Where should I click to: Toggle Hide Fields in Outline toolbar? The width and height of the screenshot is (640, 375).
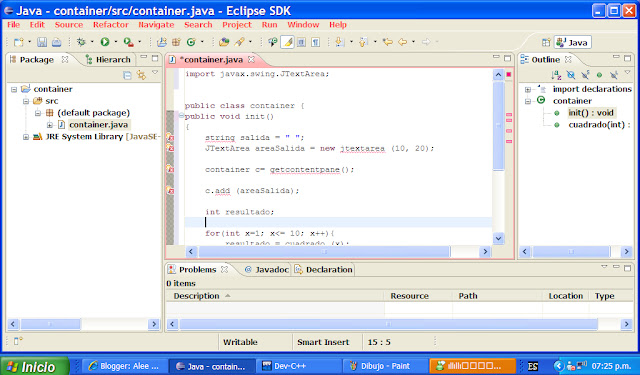tap(571, 75)
